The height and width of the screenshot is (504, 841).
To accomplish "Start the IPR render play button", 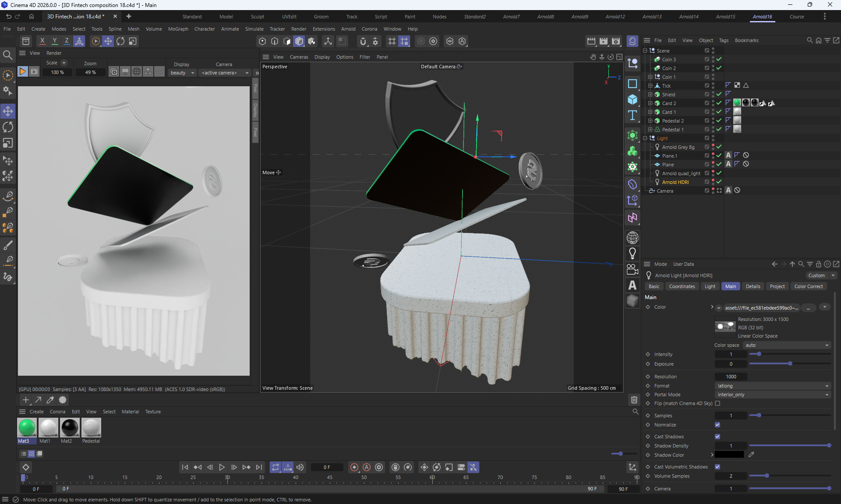I will click(x=22, y=72).
